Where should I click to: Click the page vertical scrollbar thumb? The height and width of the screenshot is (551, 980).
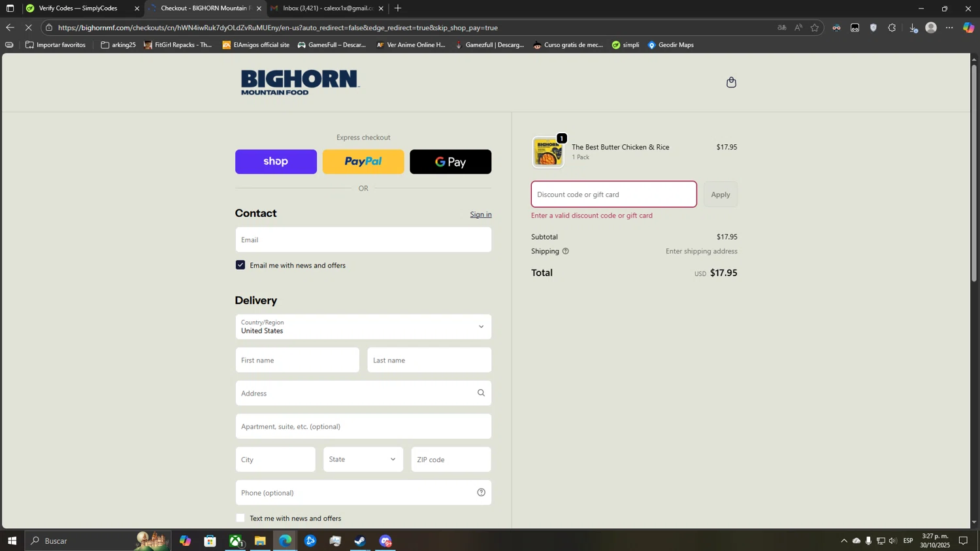(973, 173)
